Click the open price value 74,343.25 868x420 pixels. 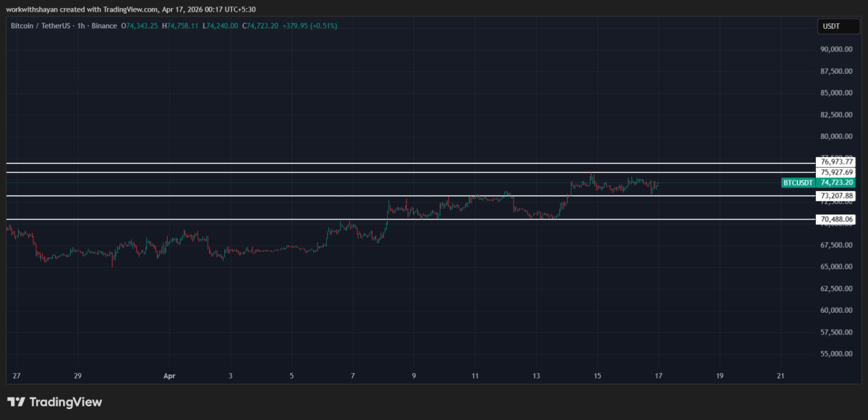pos(140,25)
